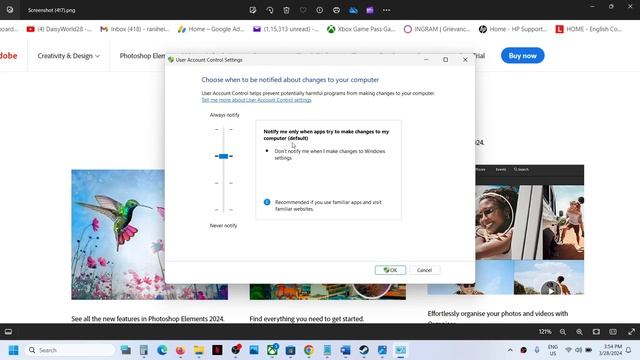Viewport: 640px width, 360px height.
Task: Launch Netflix from the taskbar
Action: coord(217,350)
